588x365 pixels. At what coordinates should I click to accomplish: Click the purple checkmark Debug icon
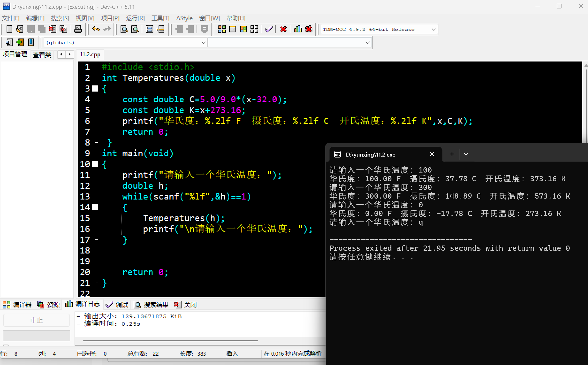pos(268,29)
